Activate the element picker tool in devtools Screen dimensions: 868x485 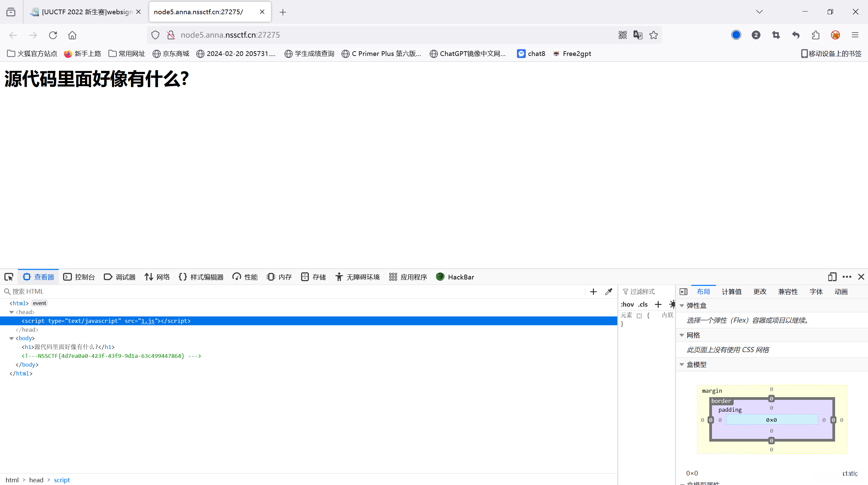[x=9, y=277]
